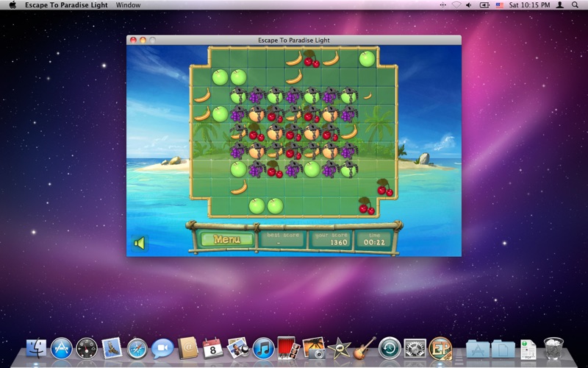Launch Safari from the Dock
588x368 pixels.
tap(137, 348)
